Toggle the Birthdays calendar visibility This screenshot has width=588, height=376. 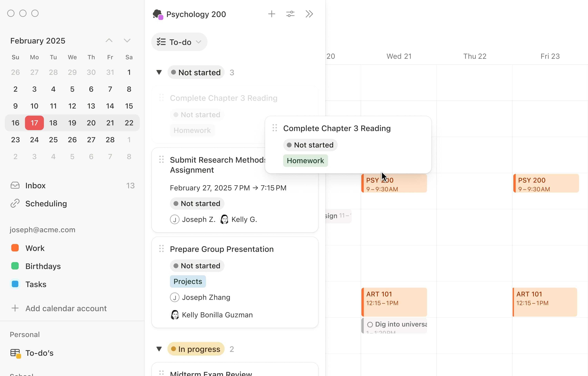(x=15, y=266)
